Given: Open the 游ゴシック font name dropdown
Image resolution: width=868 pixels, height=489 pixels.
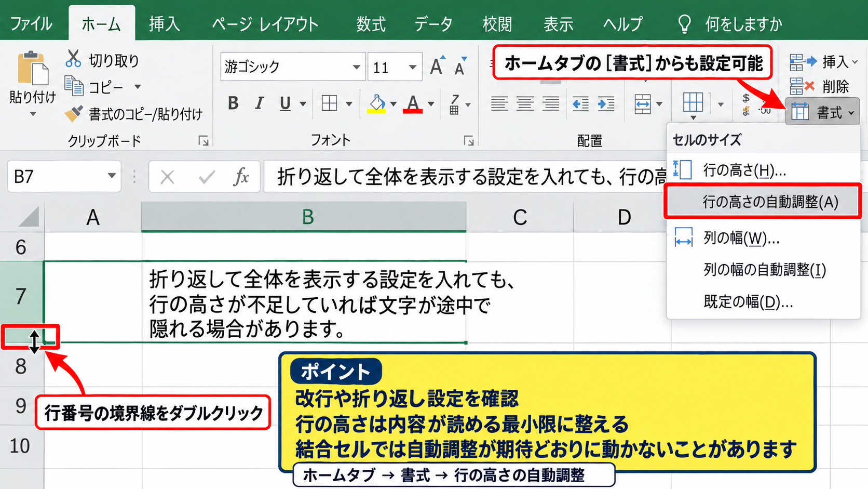Looking at the screenshot, I should (356, 67).
